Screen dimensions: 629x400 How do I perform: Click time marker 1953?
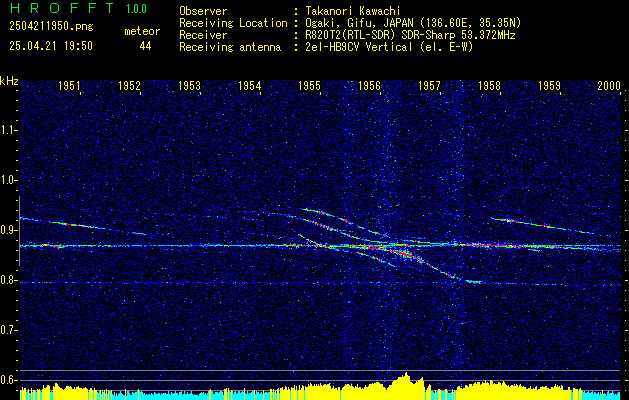pyautogui.click(x=189, y=85)
